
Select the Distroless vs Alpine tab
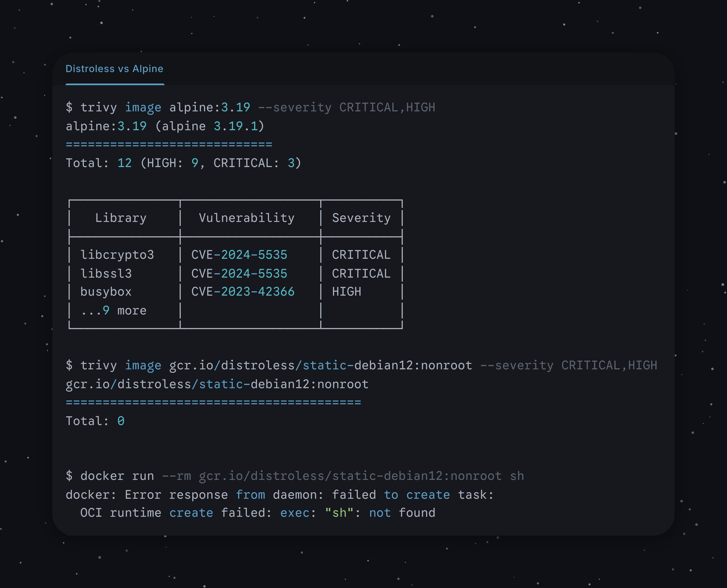pos(114,69)
